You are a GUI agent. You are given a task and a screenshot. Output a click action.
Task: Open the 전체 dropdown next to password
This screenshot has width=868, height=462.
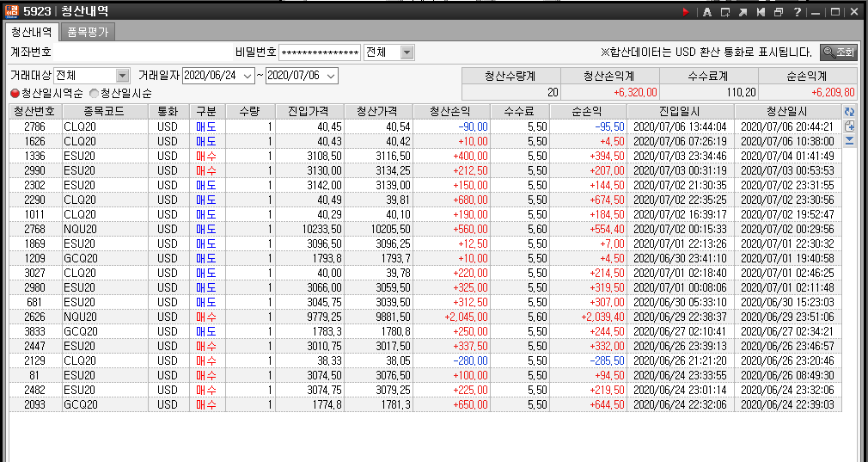point(406,52)
